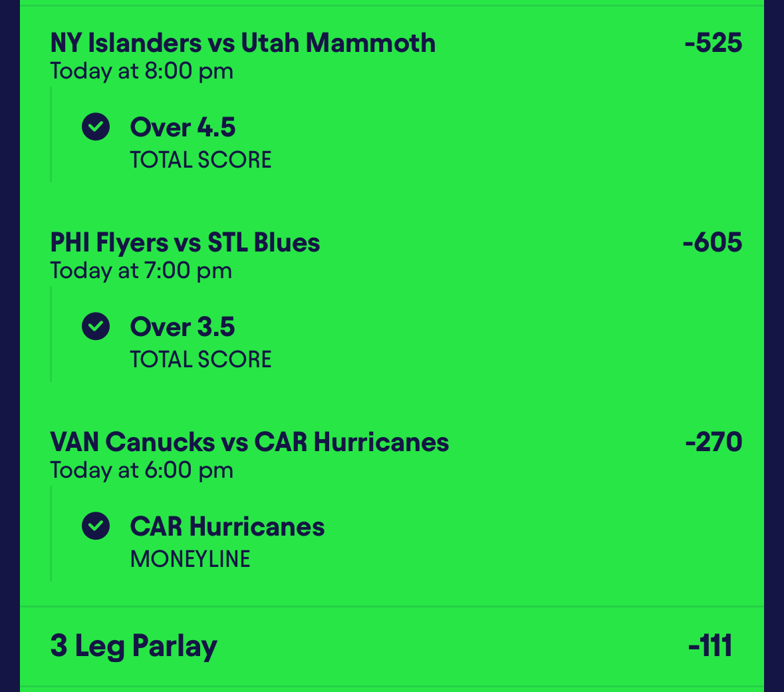784x692 pixels.
Task: Click the TOTAL SCORE label under Over 4.5
Action: [x=201, y=160]
